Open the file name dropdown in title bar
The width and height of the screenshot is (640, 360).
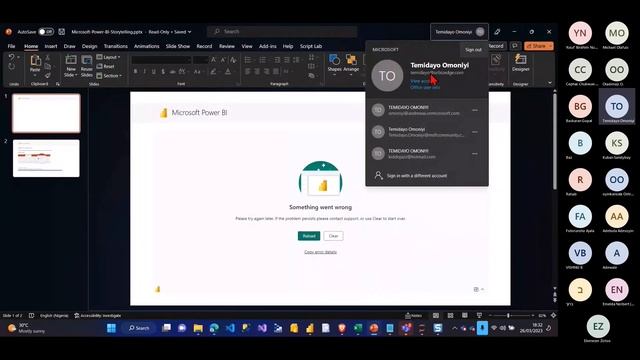189,32
